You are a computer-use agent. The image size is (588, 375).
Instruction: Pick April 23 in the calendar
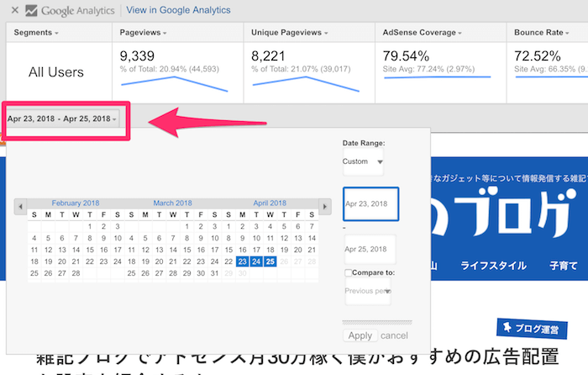242,261
